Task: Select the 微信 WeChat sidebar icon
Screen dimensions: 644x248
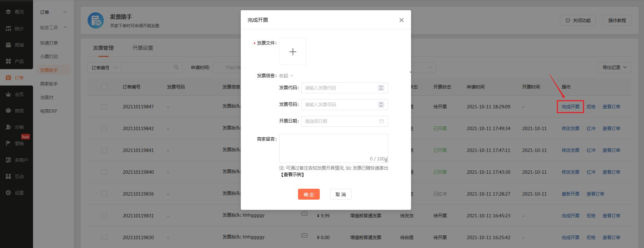Action: click(x=8, y=111)
